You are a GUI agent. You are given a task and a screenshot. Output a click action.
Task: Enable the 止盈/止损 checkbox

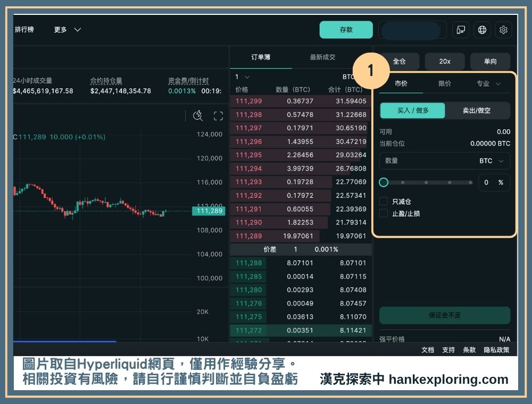point(384,213)
